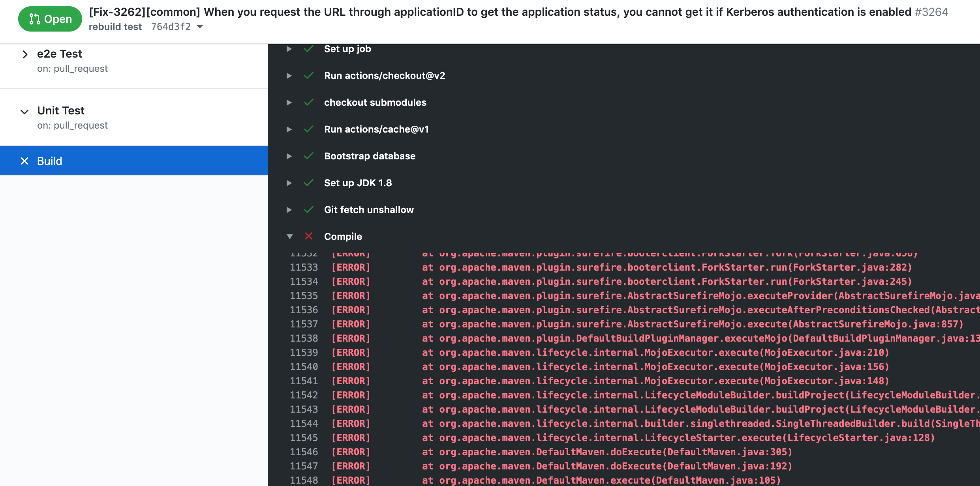The image size is (980, 486).
Task: Expand the Run actions/checkout@v2 step triangle
Action: [289, 76]
